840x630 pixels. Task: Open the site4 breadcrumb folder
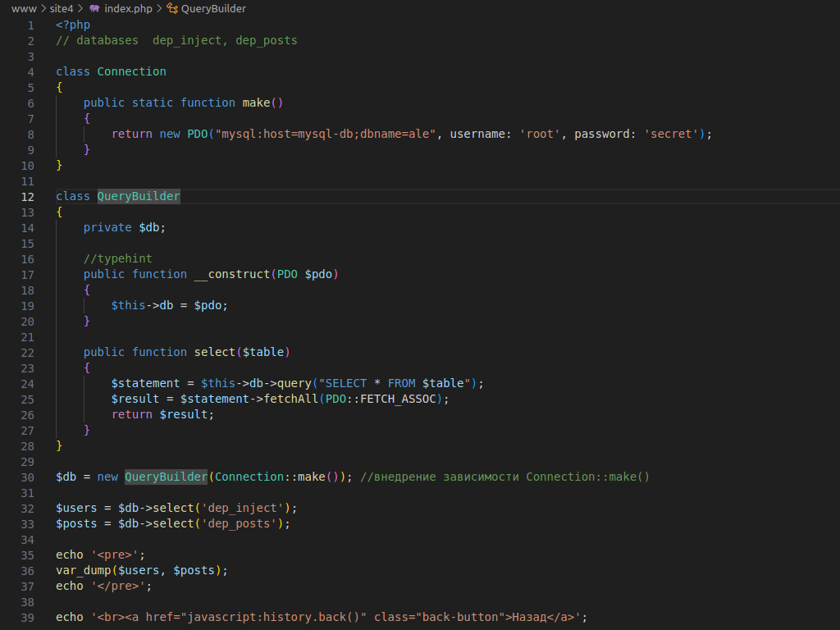click(x=62, y=8)
